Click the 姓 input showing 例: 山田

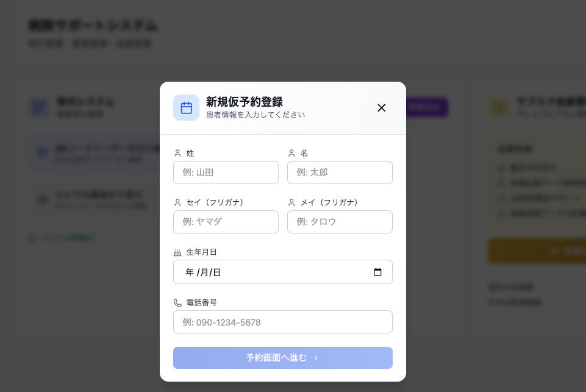click(226, 173)
